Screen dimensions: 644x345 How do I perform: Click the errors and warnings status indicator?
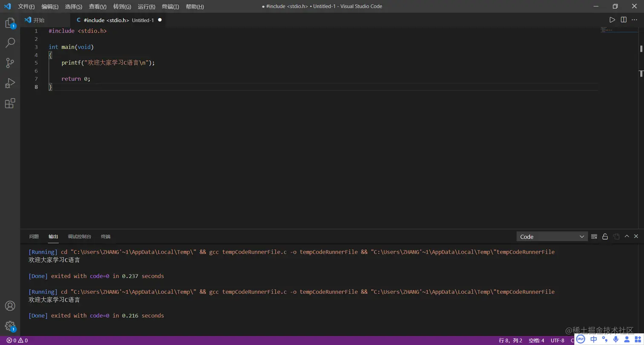point(17,340)
